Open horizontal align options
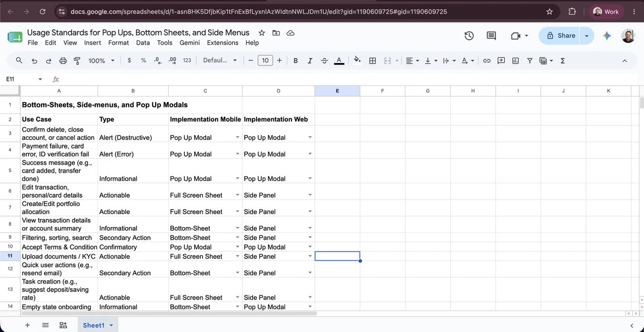The image size is (644, 332). pos(413,60)
